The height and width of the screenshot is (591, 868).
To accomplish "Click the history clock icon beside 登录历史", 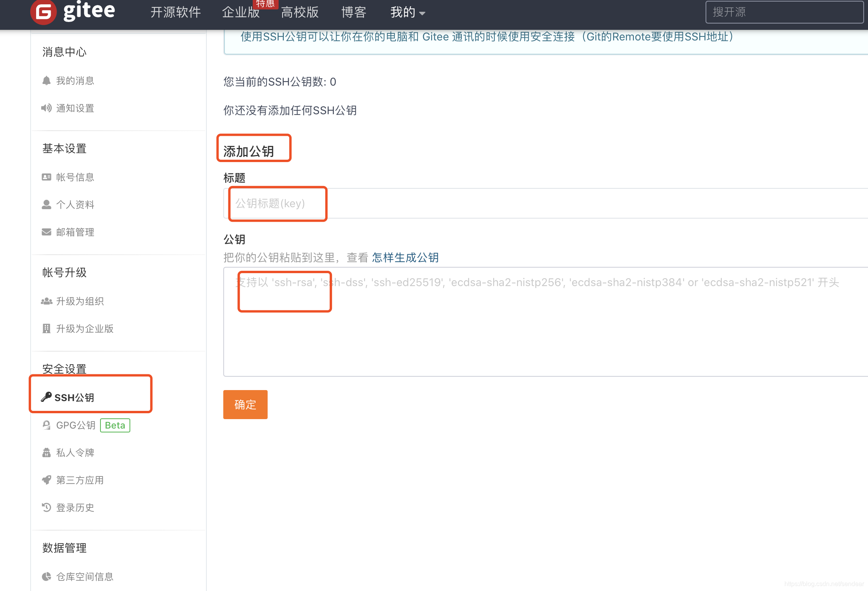I will (46, 507).
